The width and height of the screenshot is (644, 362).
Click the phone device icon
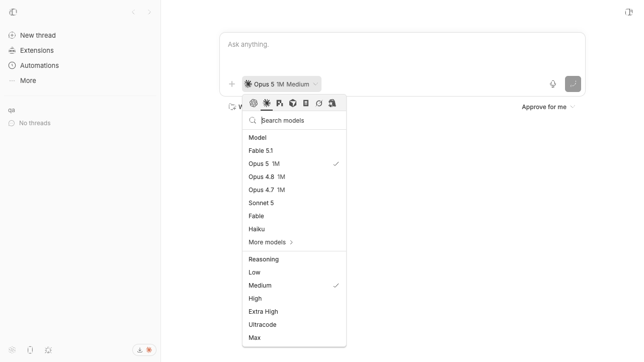pos(30,350)
